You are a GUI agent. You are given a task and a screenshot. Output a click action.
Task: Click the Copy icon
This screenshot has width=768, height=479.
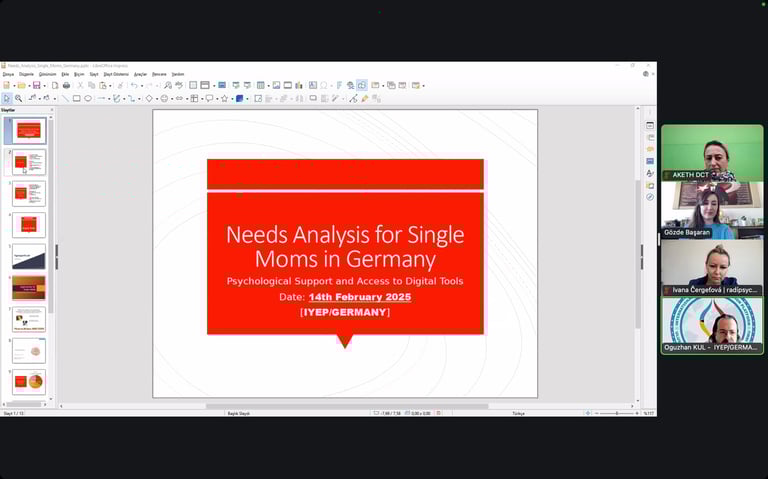(x=92, y=86)
